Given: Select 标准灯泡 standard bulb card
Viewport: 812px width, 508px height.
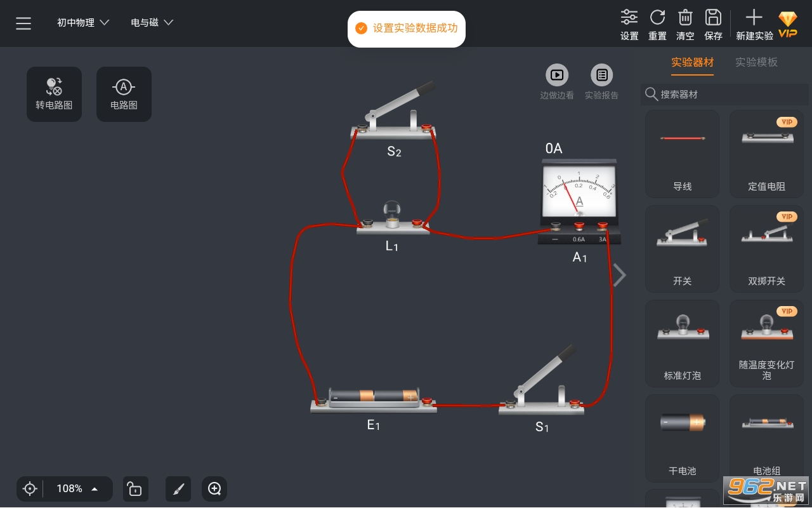Looking at the screenshot, I should 682,344.
